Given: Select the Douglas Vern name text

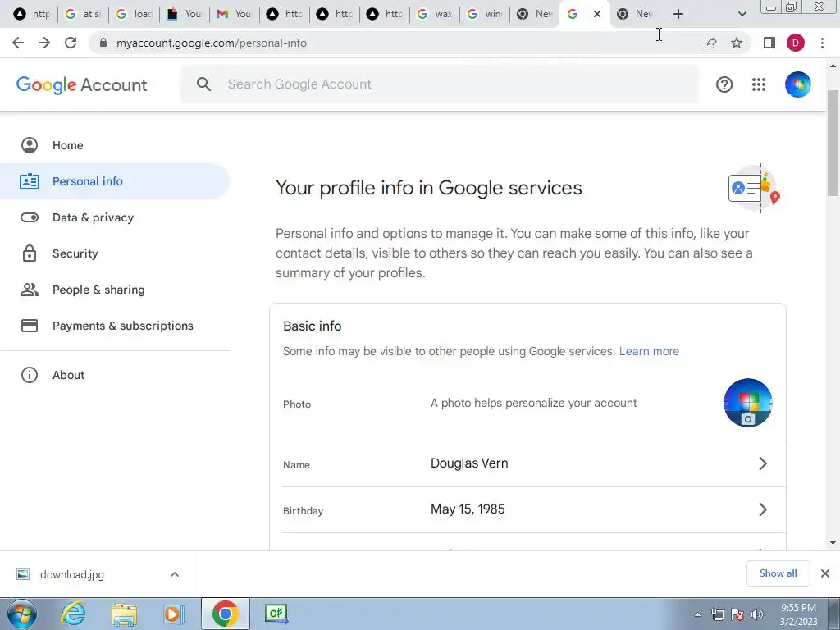Looking at the screenshot, I should pyautogui.click(x=469, y=463).
